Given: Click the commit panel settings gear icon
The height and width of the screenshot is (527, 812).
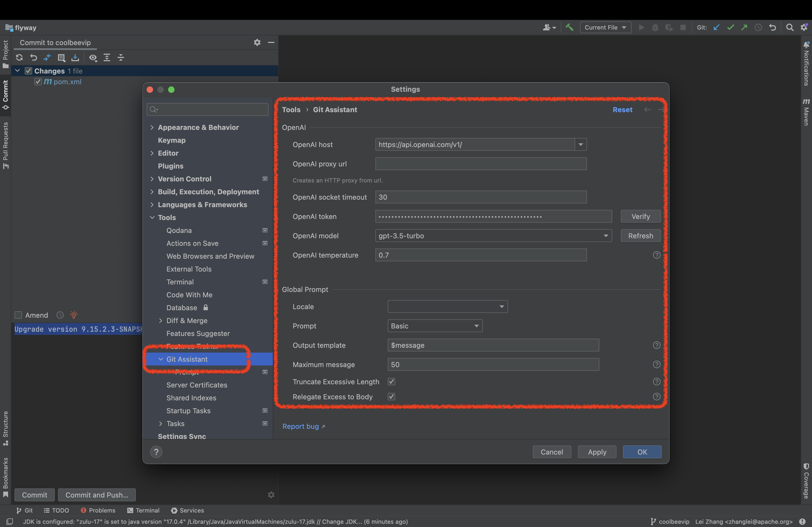Looking at the screenshot, I should [257, 42].
